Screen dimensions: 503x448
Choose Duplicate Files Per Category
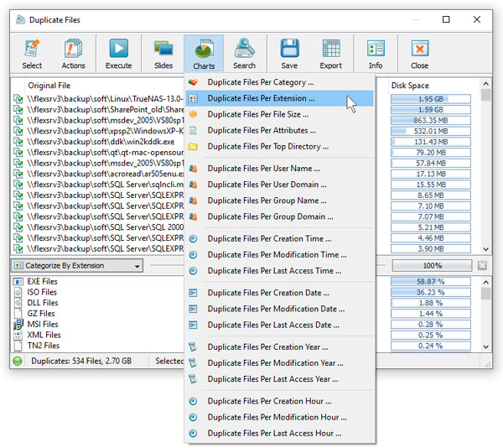279,82
